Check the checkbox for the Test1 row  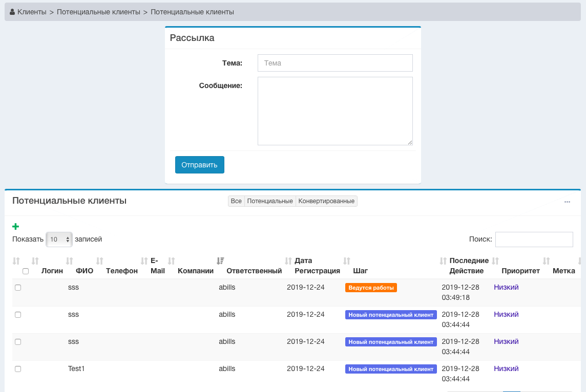point(18,369)
